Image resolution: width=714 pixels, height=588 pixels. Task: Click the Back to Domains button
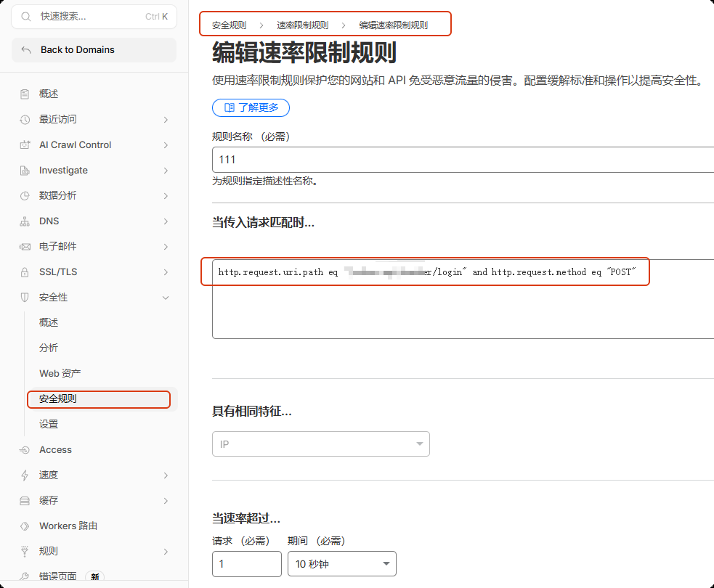pyautogui.click(x=94, y=50)
